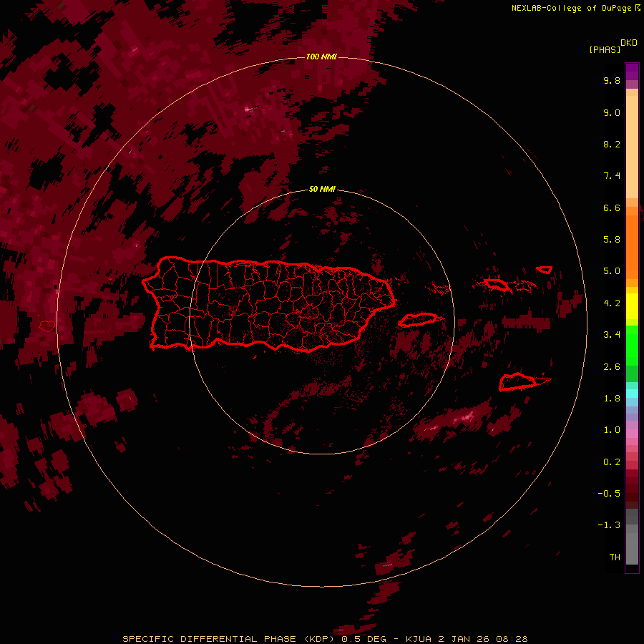
Task: Click the 1.8 value on the color scale
Action: coord(612,399)
